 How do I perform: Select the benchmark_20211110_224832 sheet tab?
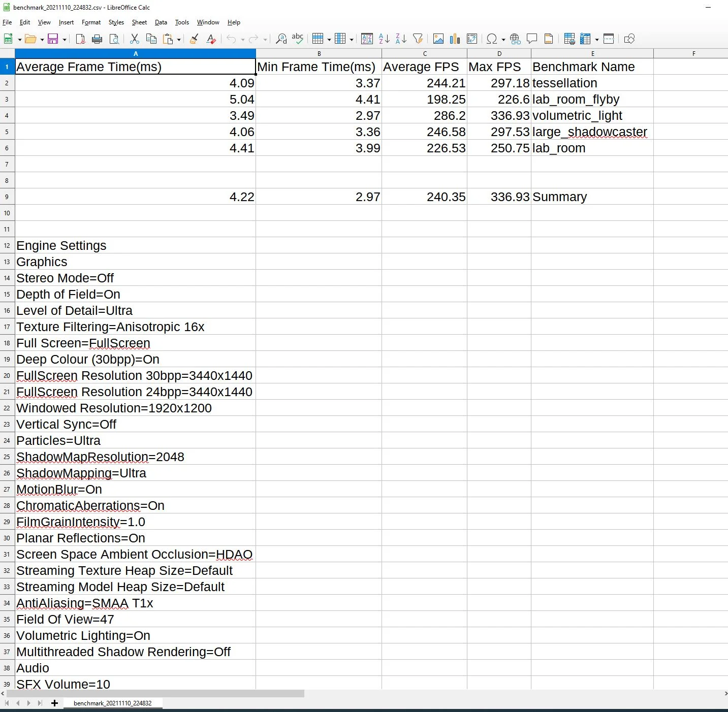(x=112, y=703)
